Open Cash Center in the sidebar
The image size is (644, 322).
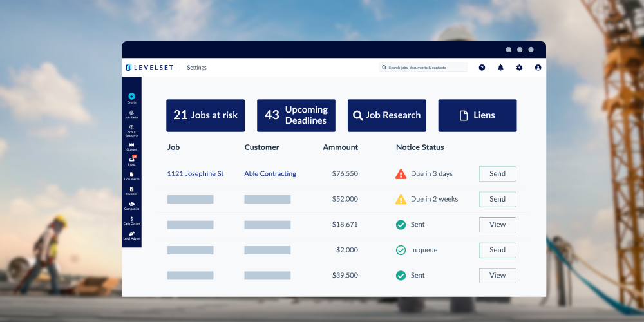[x=131, y=220]
